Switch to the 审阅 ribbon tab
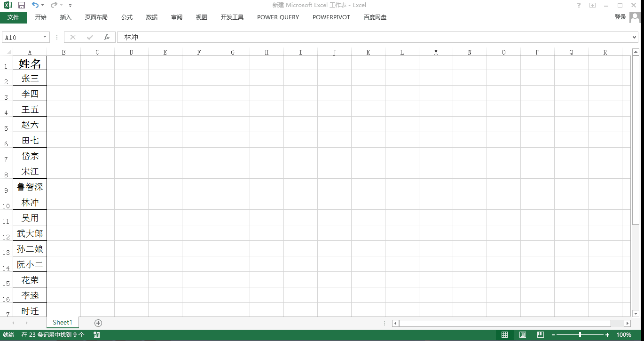The width and height of the screenshot is (644, 341). (177, 17)
